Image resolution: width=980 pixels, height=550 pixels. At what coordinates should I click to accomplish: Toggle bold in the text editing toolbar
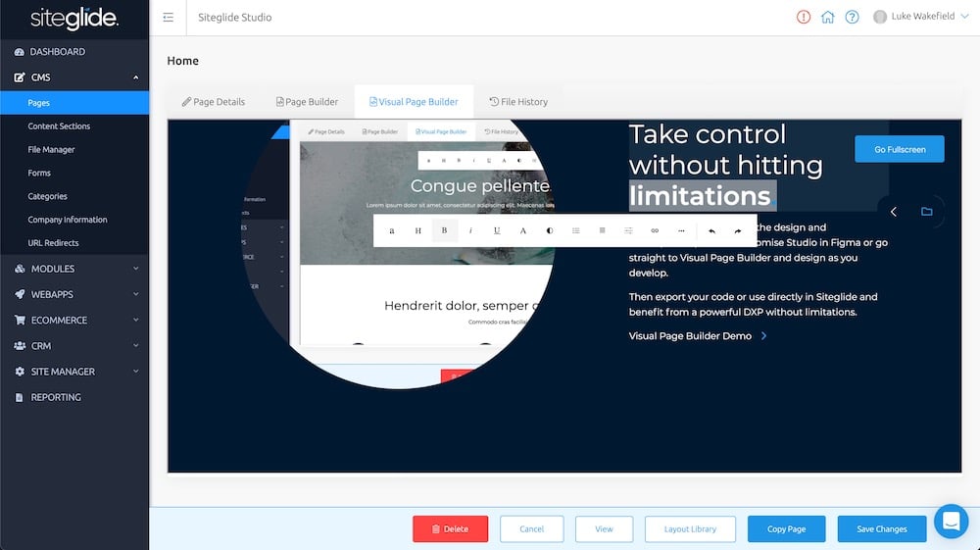444,230
